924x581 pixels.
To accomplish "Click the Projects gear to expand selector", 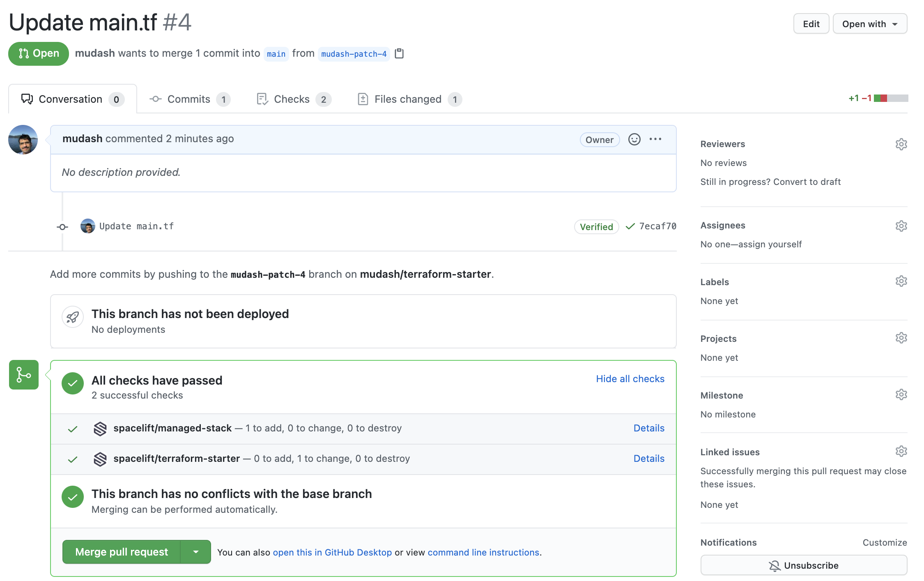I will click(x=901, y=338).
